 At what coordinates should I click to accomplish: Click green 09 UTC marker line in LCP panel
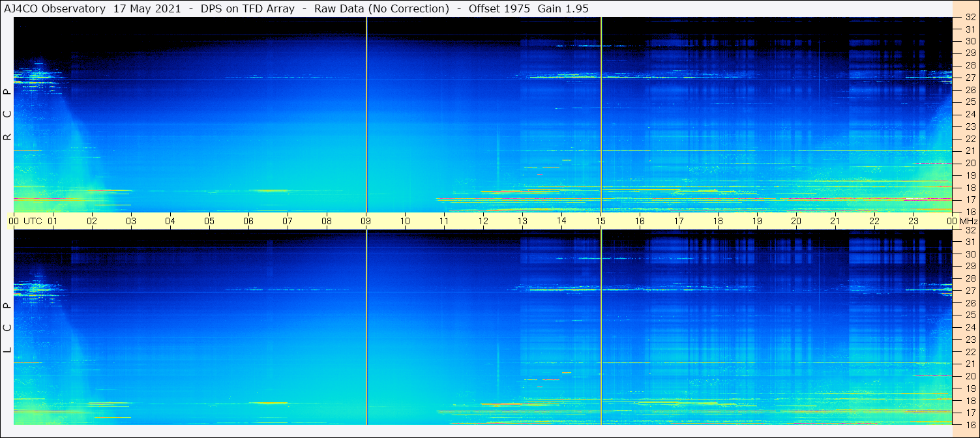pyautogui.click(x=366, y=327)
